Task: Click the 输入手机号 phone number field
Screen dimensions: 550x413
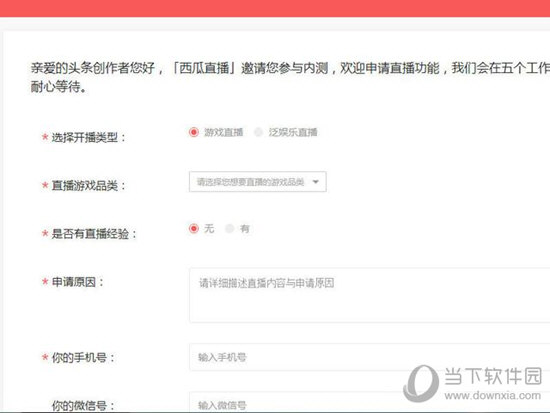Action: (370, 357)
